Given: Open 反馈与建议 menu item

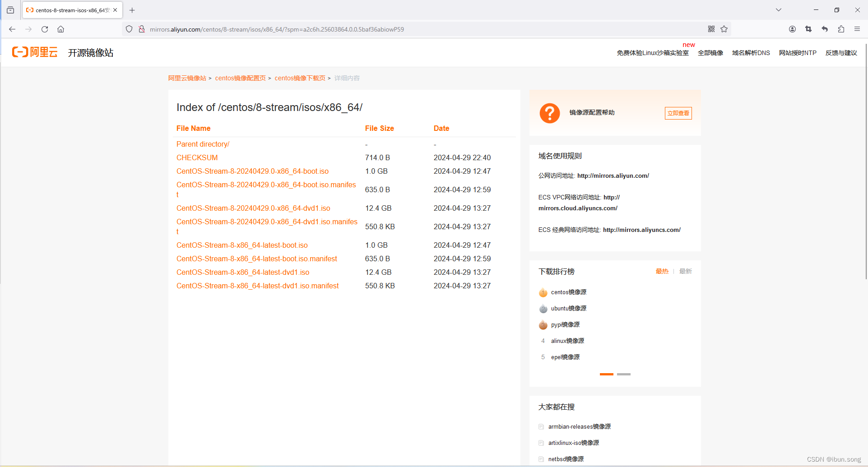Looking at the screenshot, I should [x=841, y=53].
